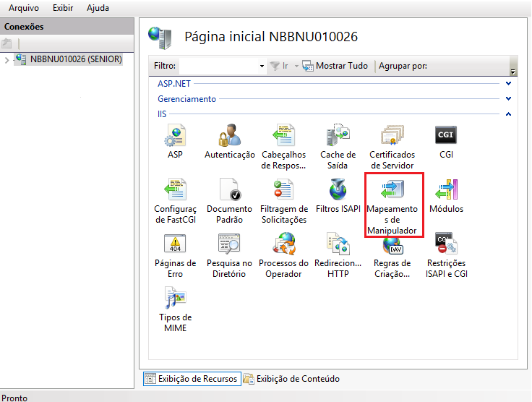Open the Módulos feature

(446, 196)
